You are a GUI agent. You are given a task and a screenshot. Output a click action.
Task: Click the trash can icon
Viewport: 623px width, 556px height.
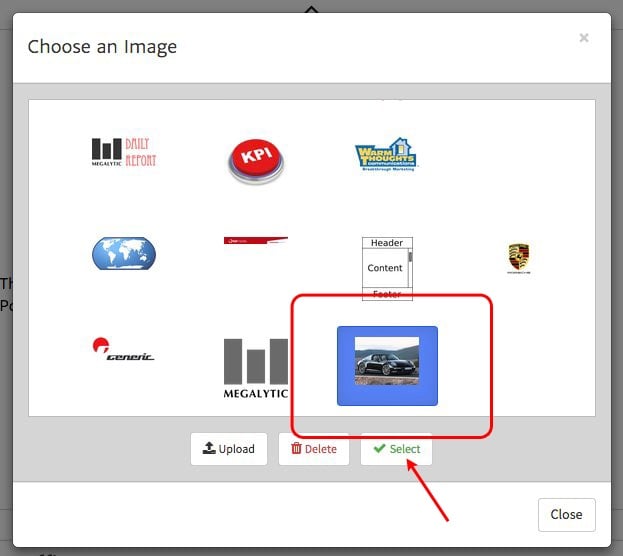(x=296, y=448)
